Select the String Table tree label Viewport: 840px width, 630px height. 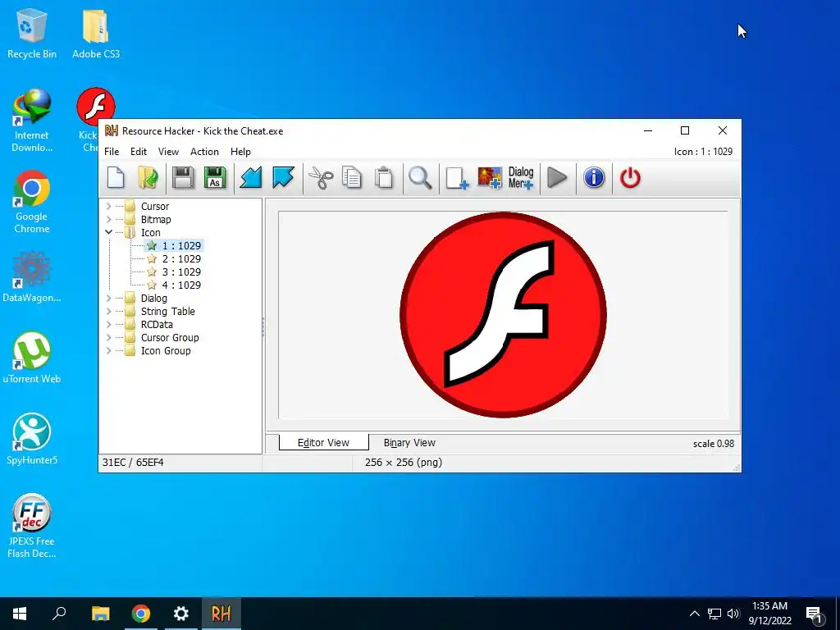(x=167, y=311)
